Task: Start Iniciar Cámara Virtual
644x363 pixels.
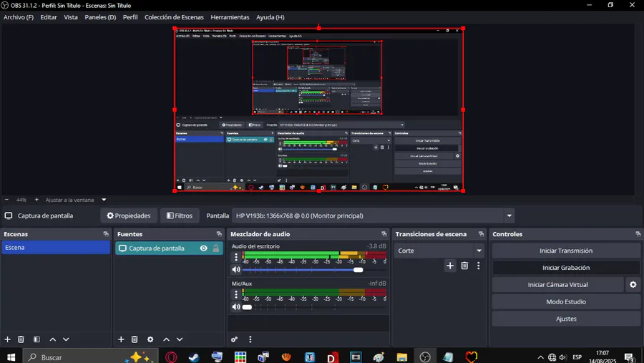Action: [557, 284]
